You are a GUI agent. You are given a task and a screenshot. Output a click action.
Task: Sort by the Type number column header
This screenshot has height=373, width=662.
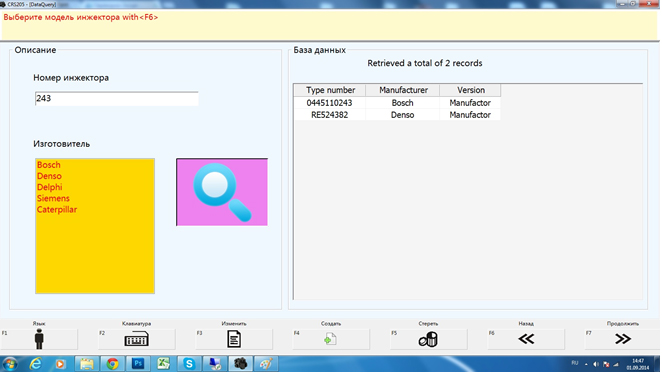pos(330,90)
